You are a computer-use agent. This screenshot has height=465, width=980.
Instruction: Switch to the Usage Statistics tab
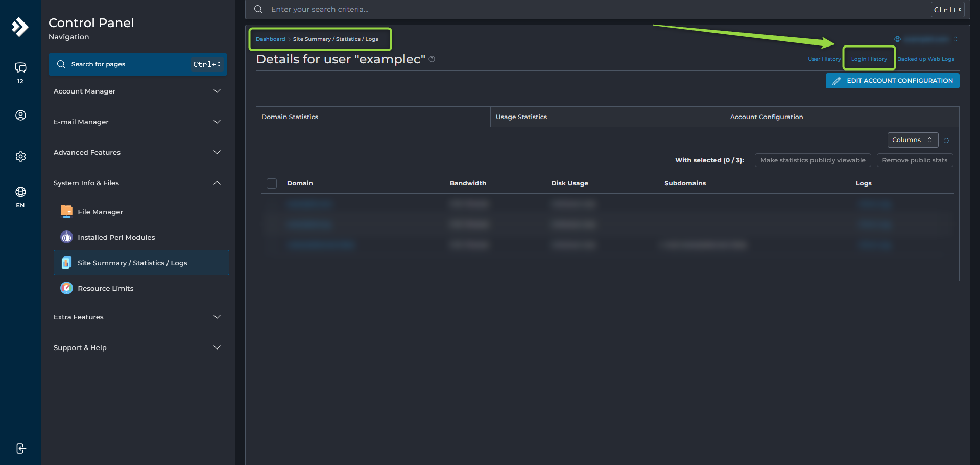pos(607,117)
